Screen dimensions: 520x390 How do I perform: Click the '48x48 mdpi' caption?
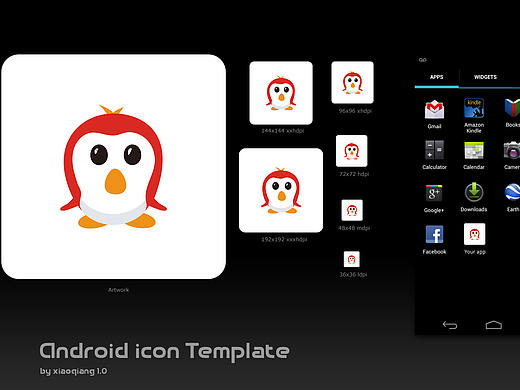(354, 228)
